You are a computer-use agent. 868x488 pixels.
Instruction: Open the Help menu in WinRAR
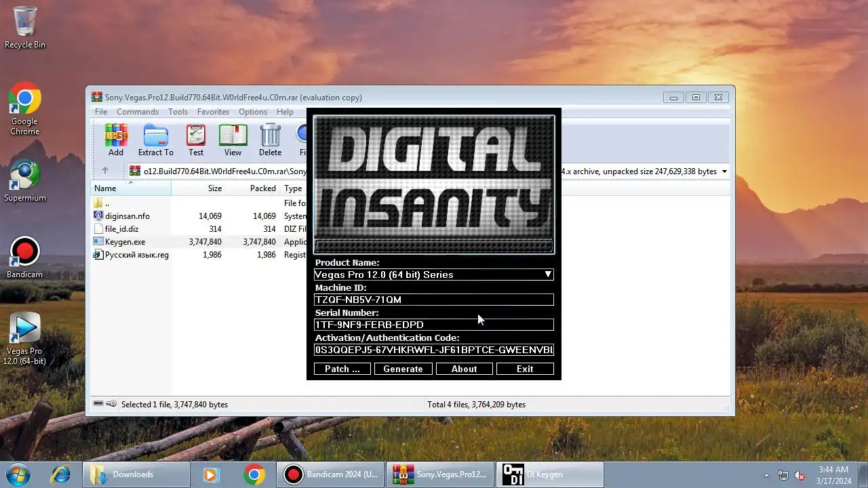[285, 112]
